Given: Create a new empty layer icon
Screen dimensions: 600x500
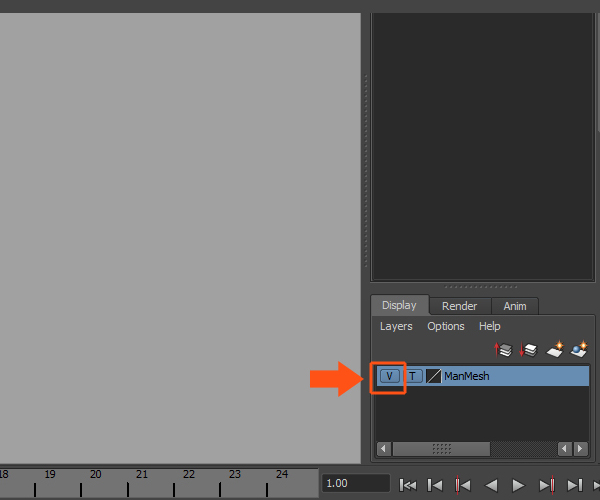Looking at the screenshot, I should (x=555, y=349).
